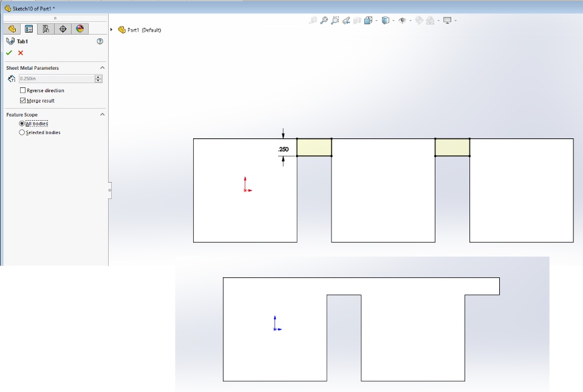Click the Display Style icon
The height and width of the screenshot is (392, 583).
386,21
